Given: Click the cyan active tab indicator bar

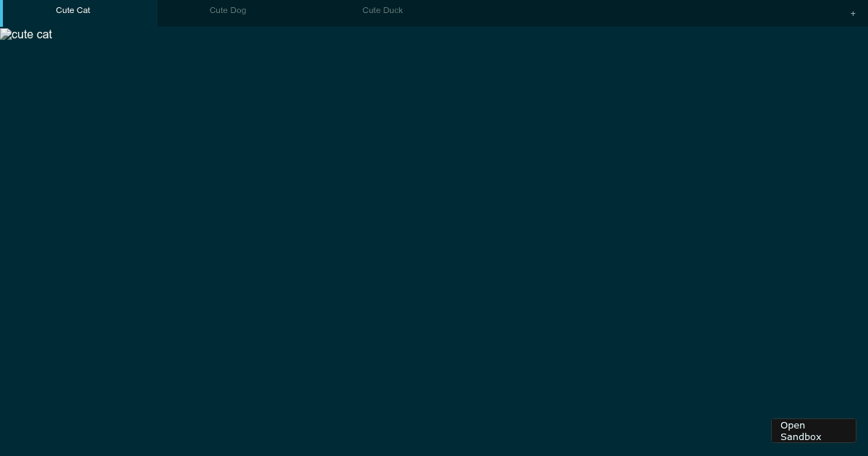Looking at the screenshot, I should (1, 13).
